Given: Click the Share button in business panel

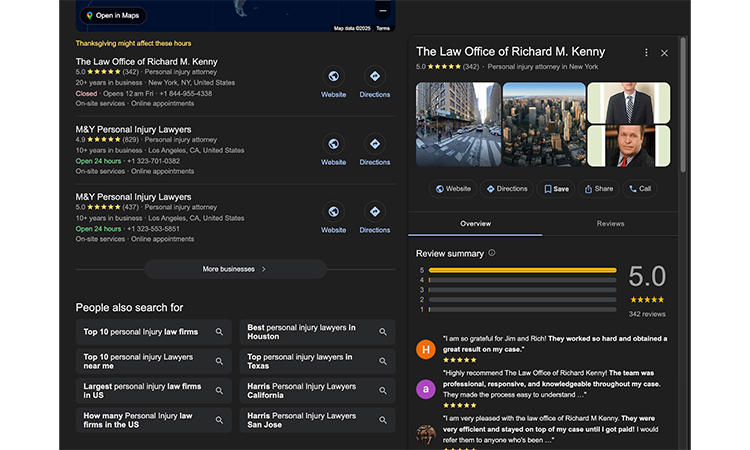Looking at the screenshot, I should [x=598, y=188].
